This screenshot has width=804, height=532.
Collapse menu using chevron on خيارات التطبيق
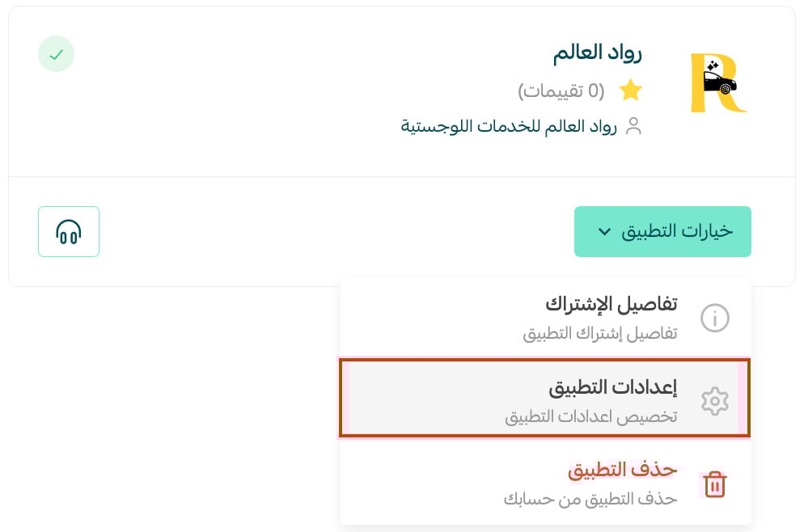coord(604,232)
